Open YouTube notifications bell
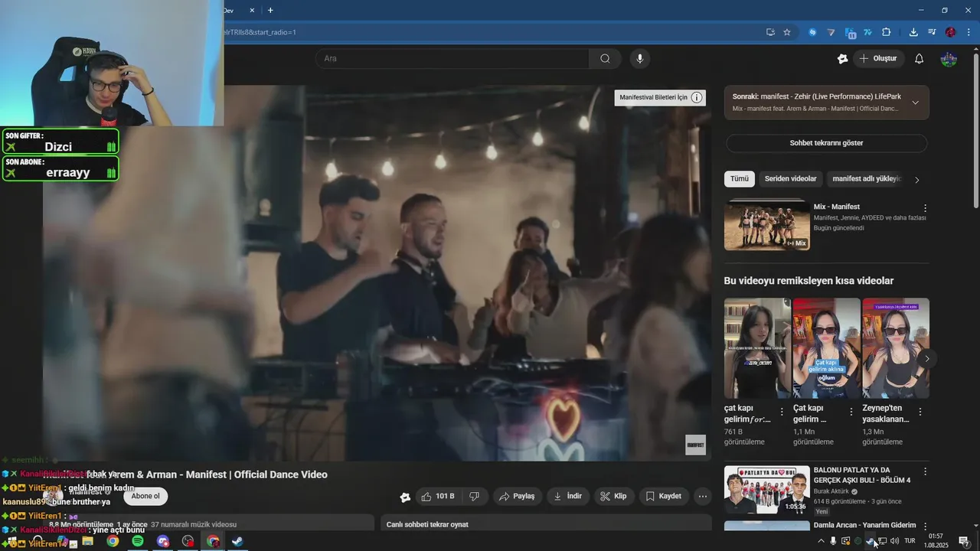 coord(920,59)
